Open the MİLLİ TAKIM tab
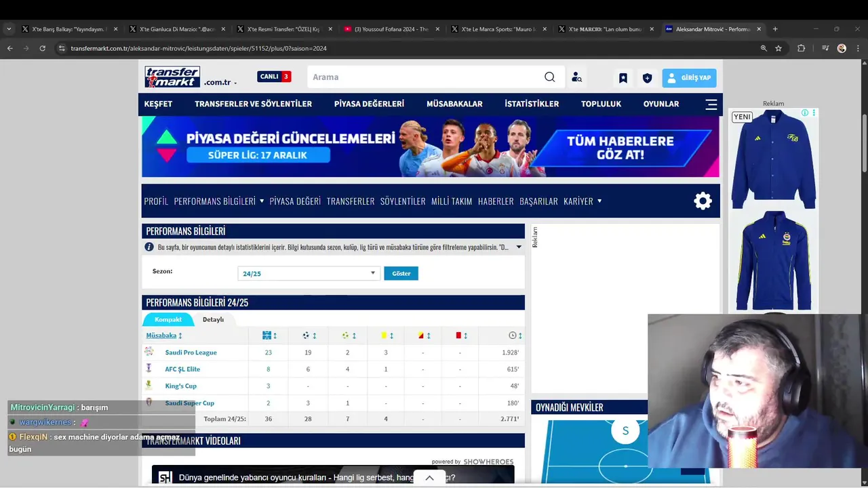Image resolution: width=868 pixels, height=488 pixels. [452, 201]
